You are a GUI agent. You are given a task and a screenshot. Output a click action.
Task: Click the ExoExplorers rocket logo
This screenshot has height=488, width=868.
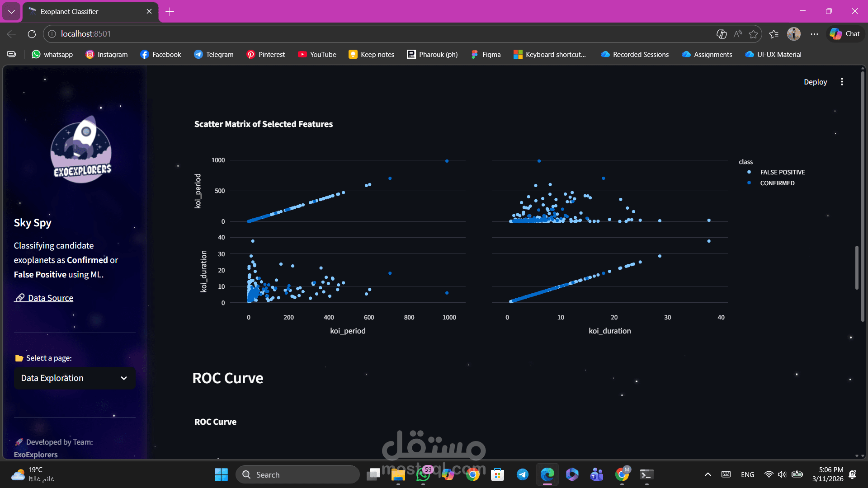click(x=81, y=150)
